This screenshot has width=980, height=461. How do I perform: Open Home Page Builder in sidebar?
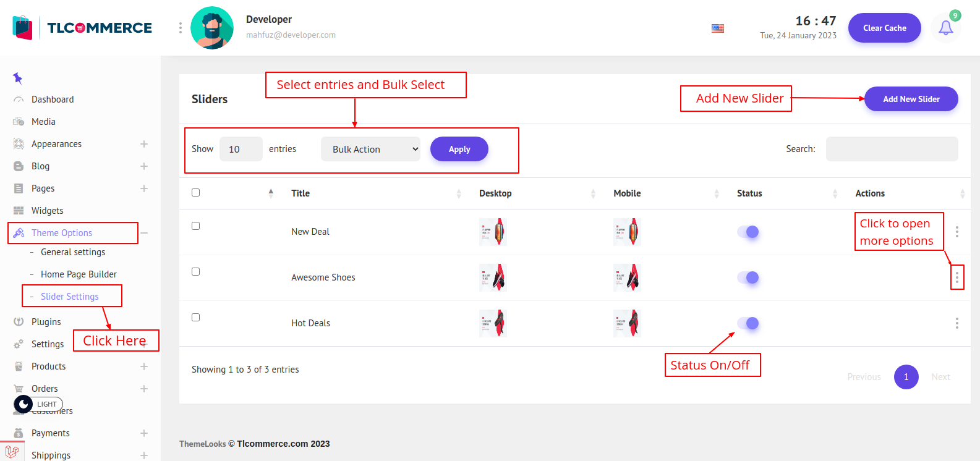point(79,274)
